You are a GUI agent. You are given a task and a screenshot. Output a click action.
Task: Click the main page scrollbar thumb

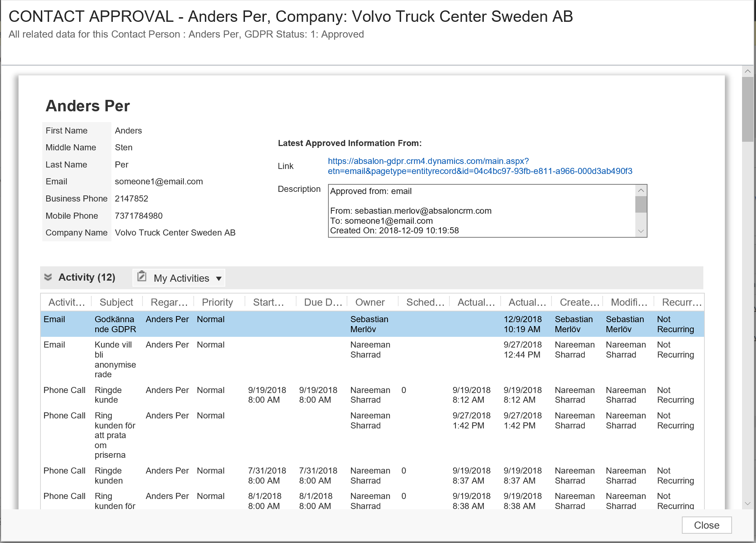[x=748, y=109]
